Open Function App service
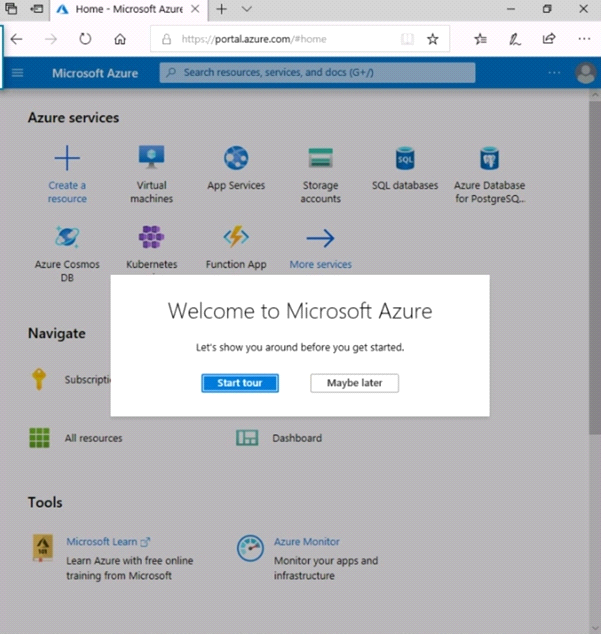 (236, 247)
